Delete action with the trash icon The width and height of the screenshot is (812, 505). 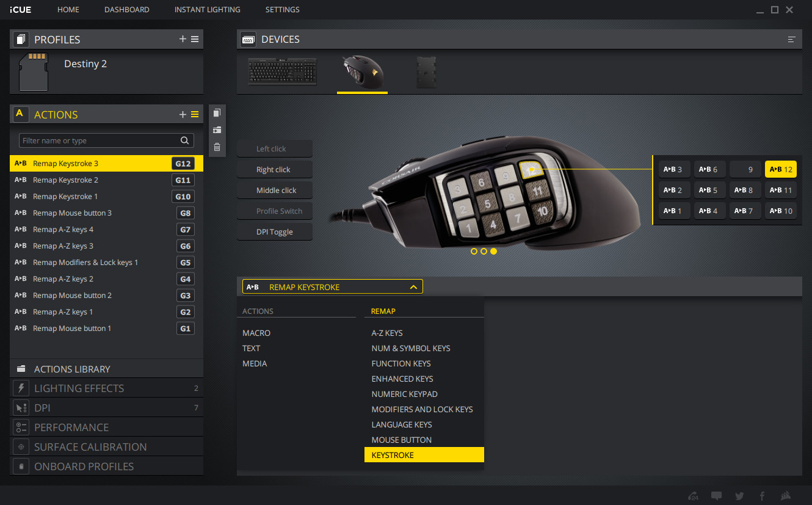point(217,147)
